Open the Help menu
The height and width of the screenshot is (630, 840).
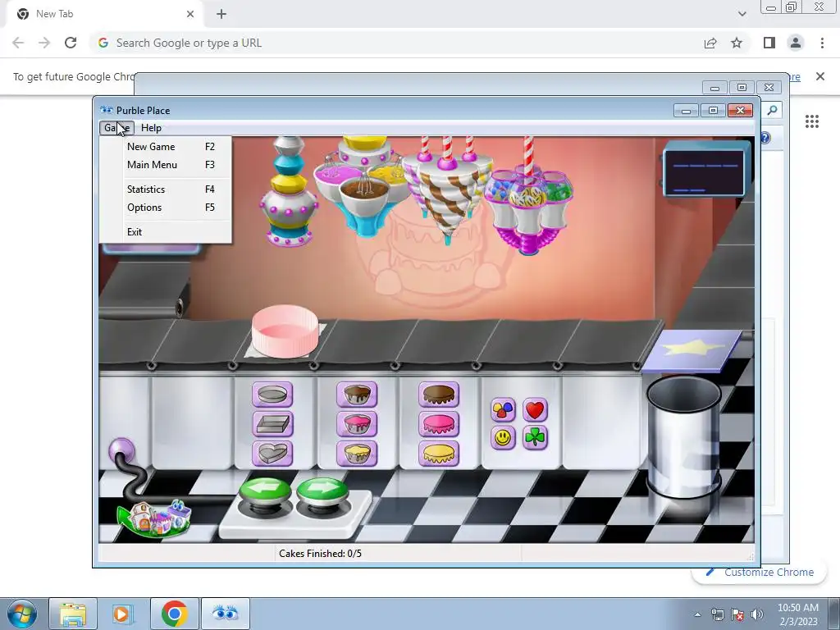click(151, 128)
